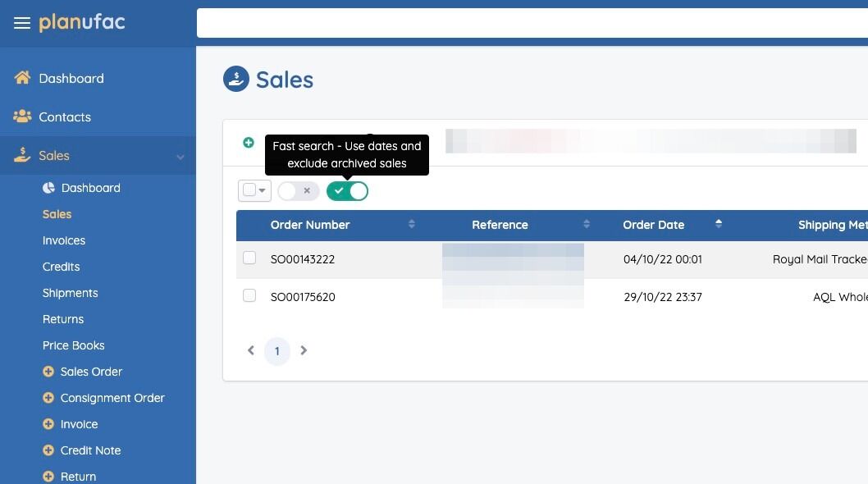Open the hamburger menu icon
This screenshot has width=868, height=484.
[22, 23]
